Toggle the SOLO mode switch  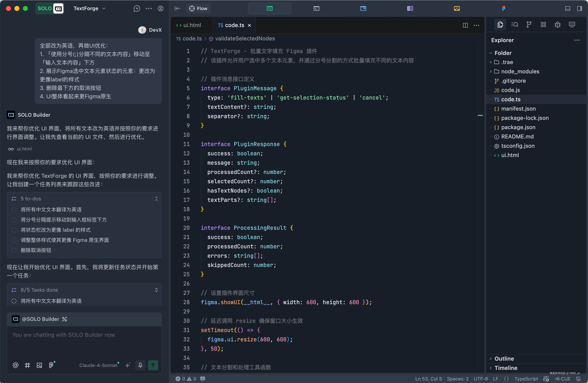pos(50,8)
